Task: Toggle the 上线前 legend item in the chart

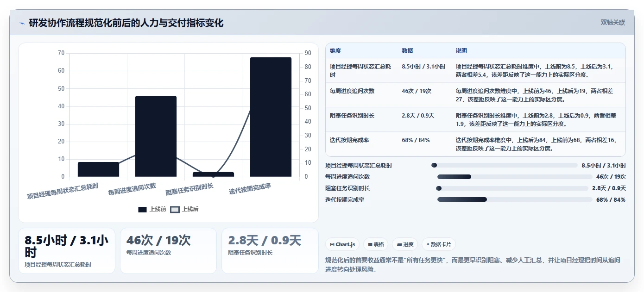Action: click(152, 209)
